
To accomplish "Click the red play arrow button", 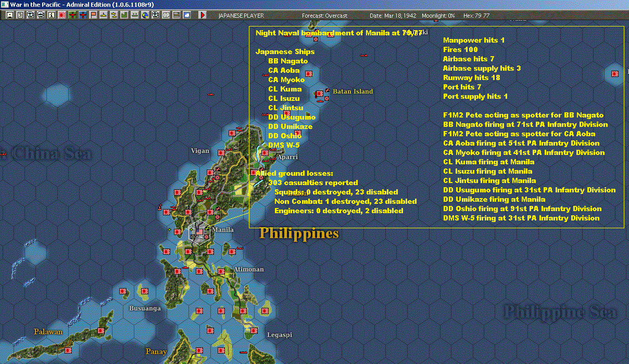I will [203, 15].
